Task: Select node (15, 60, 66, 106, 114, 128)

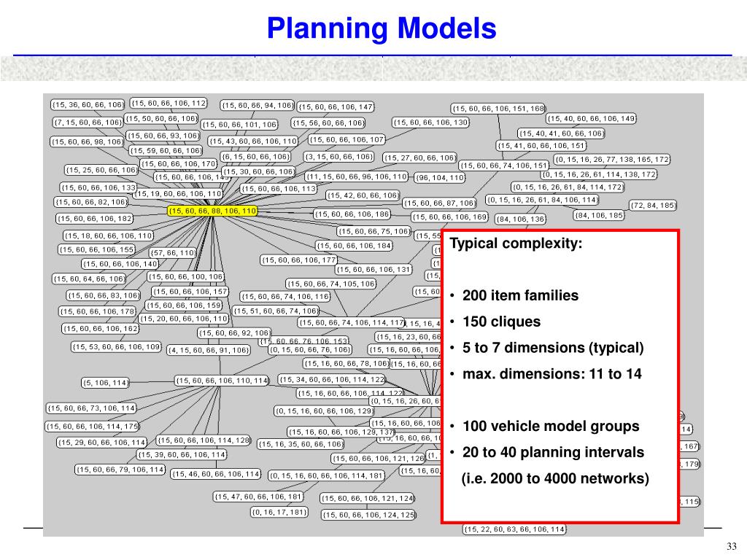Action: pyautogui.click(x=204, y=440)
